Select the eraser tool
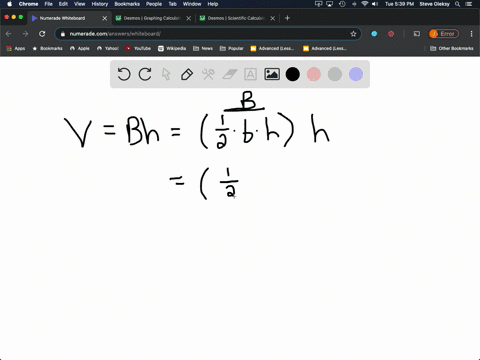Viewport: 480px width, 360px height. click(x=230, y=74)
